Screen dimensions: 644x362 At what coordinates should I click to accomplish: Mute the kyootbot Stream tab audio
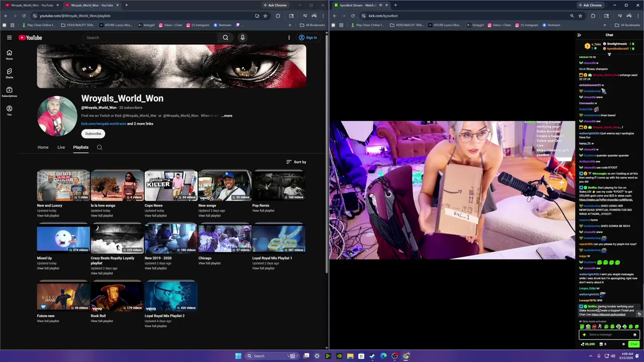click(380, 5)
